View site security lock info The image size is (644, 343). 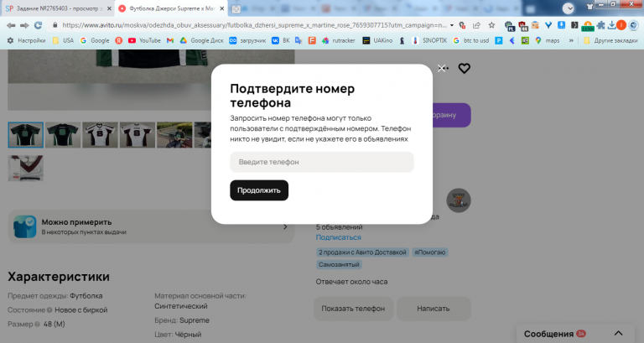(x=55, y=25)
